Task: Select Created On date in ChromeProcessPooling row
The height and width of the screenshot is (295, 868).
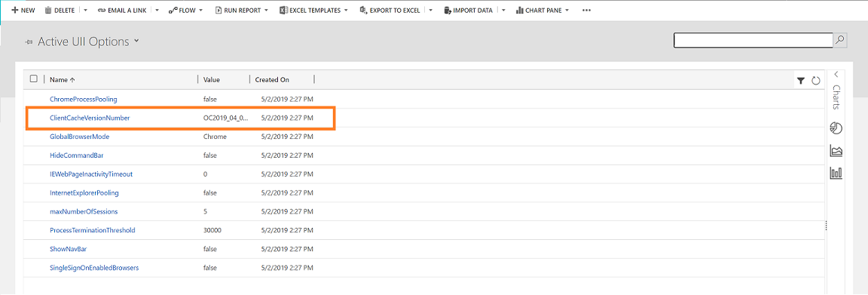Action: [x=287, y=99]
